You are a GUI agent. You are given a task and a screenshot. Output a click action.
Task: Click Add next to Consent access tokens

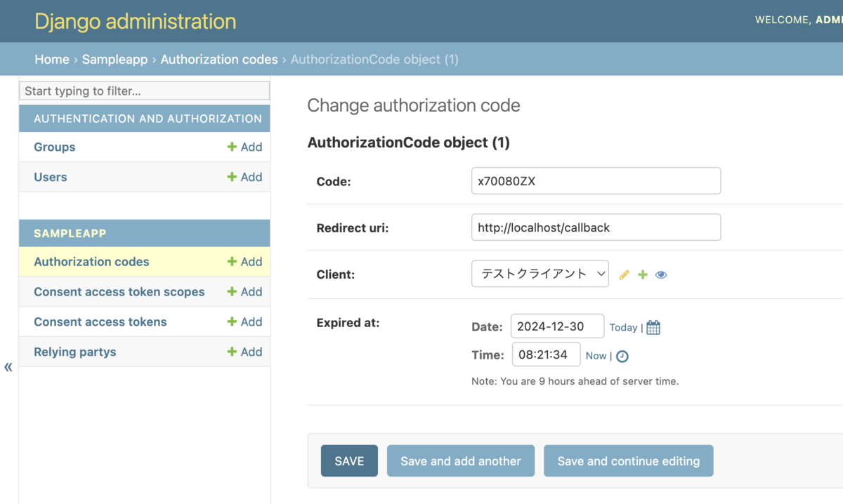tap(244, 321)
